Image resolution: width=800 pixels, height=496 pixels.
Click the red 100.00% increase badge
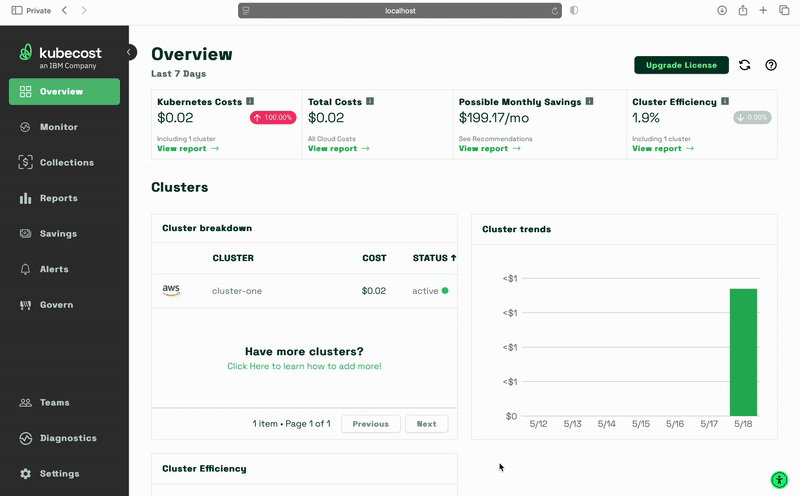pos(273,117)
